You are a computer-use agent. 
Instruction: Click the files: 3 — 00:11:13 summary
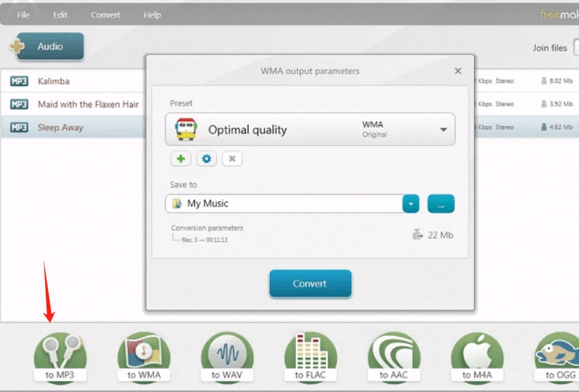tap(204, 240)
